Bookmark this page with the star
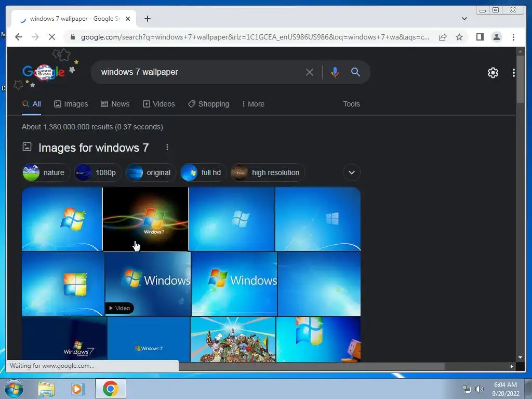 [459, 37]
